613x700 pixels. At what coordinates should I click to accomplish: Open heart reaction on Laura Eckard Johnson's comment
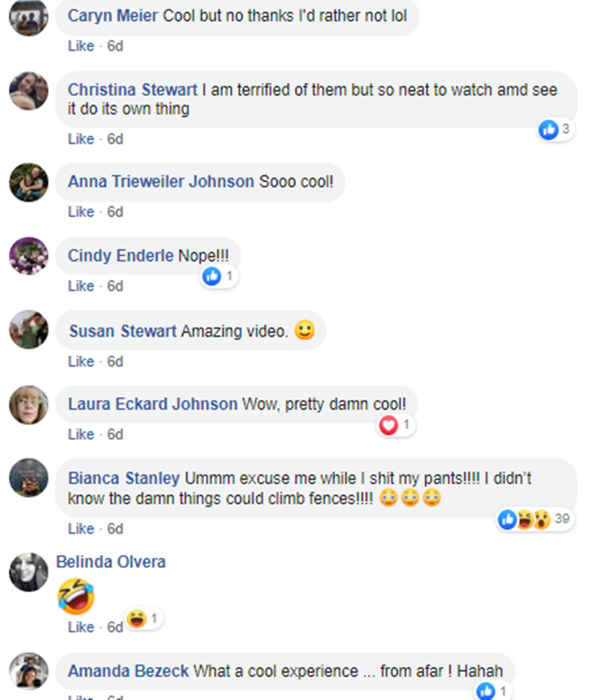(x=396, y=425)
